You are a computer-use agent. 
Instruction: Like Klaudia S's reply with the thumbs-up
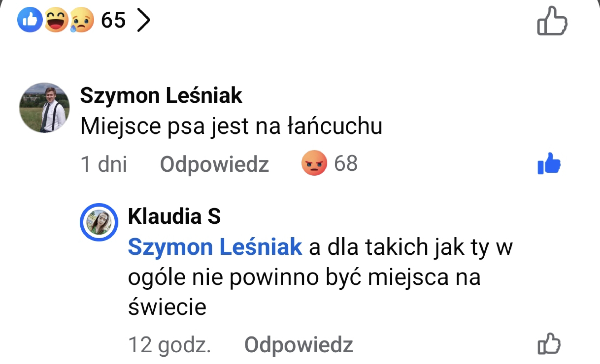pyautogui.click(x=549, y=344)
